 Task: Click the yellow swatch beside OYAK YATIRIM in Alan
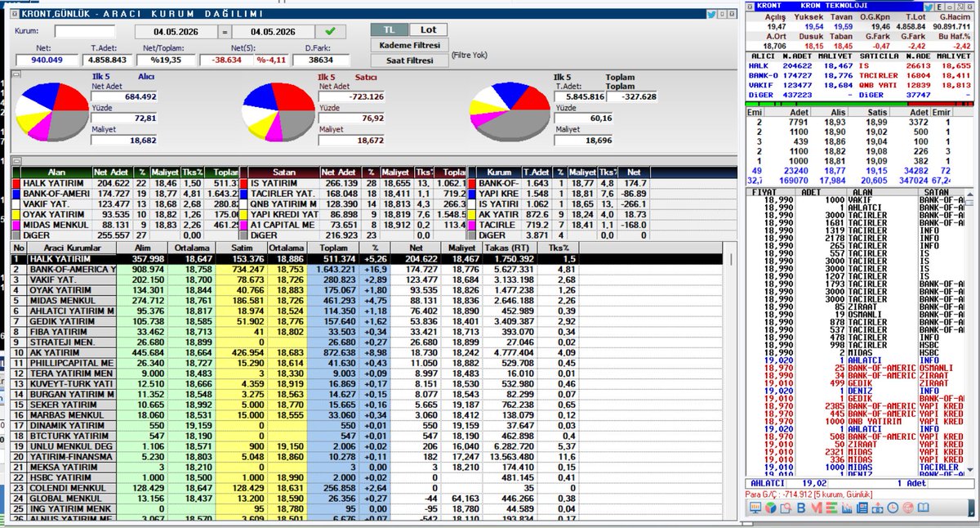pyautogui.click(x=16, y=215)
